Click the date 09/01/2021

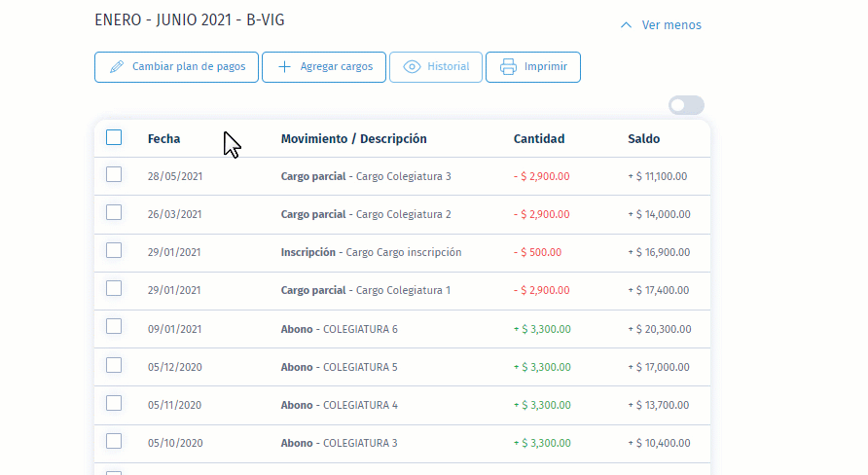pyautogui.click(x=174, y=329)
